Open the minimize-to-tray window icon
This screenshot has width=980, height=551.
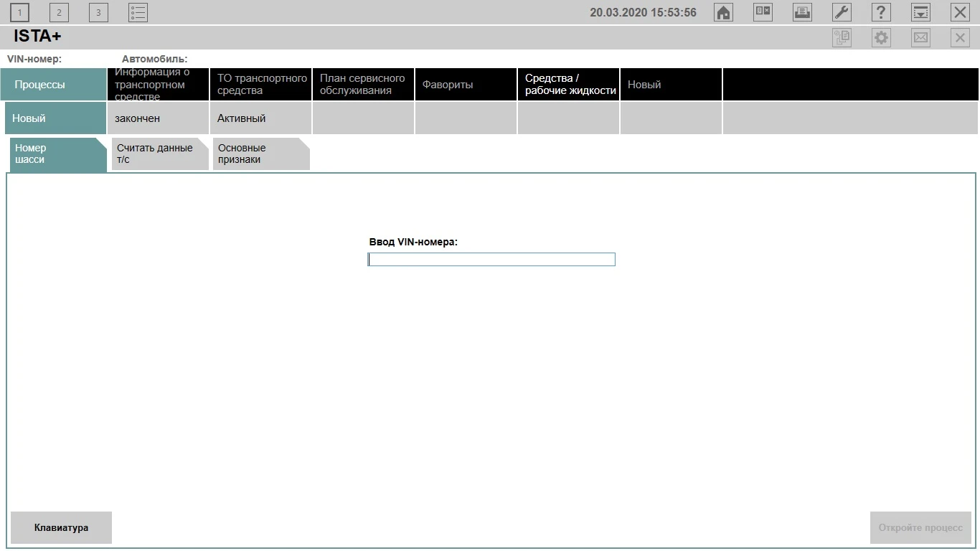coord(920,12)
